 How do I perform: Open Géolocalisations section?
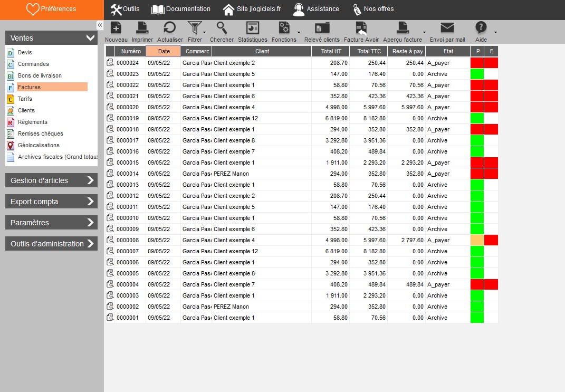(39, 145)
